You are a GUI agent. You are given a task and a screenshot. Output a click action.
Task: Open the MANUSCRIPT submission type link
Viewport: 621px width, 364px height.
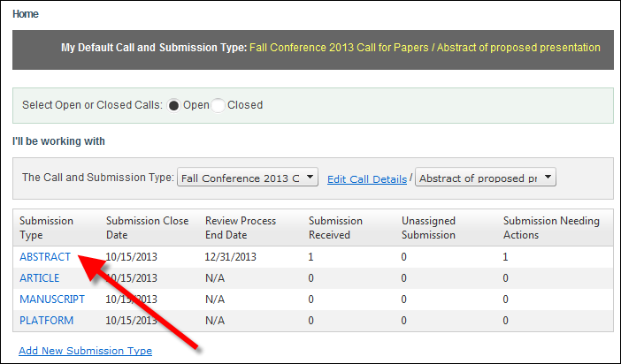52,300
